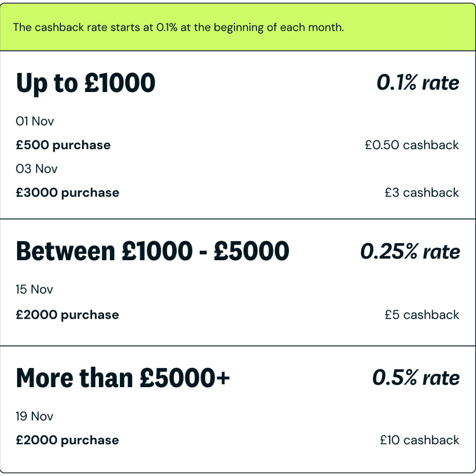Click the 0.1% rate label

point(418,83)
